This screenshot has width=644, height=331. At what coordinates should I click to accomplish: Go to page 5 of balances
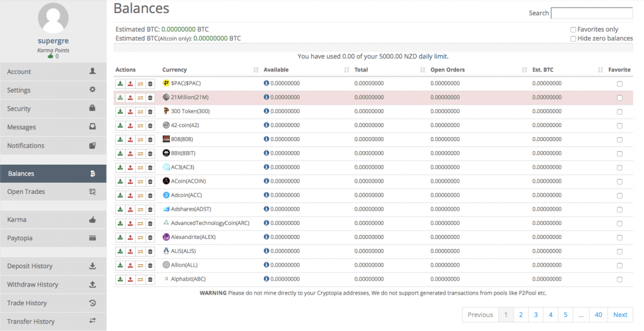coord(566,315)
